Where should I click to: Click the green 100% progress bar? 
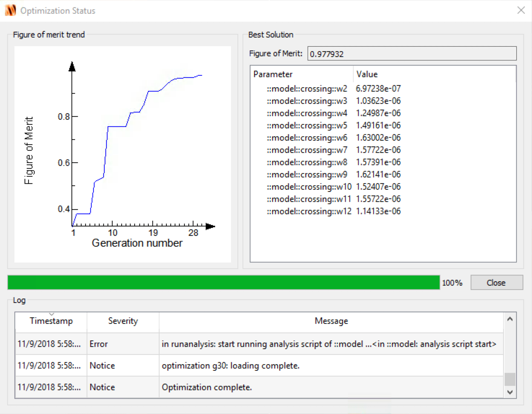click(x=223, y=282)
